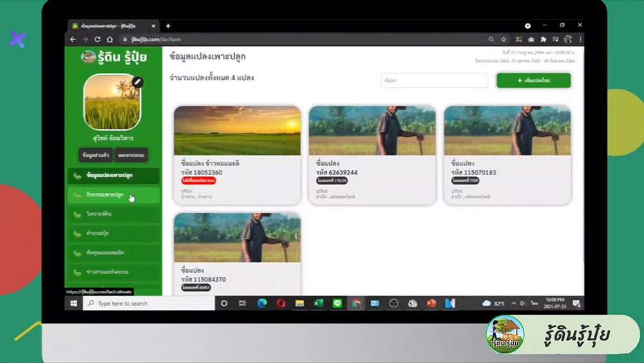Bookmark this page with the star icon
Screen dimensions: 644x363
pyautogui.click(x=504, y=39)
